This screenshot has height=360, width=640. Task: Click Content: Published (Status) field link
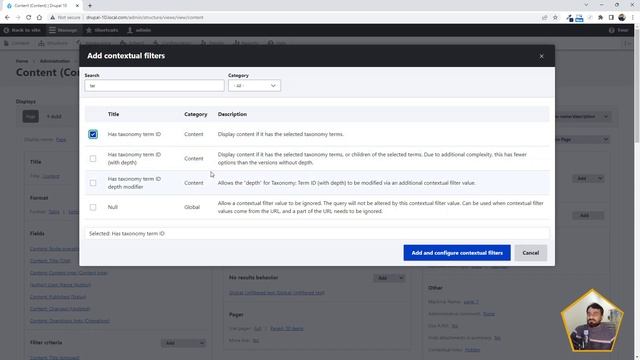pos(58,297)
